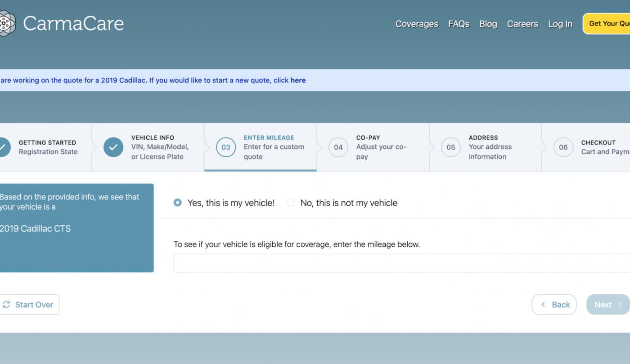Click the Back button
630x364 pixels.
554,305
